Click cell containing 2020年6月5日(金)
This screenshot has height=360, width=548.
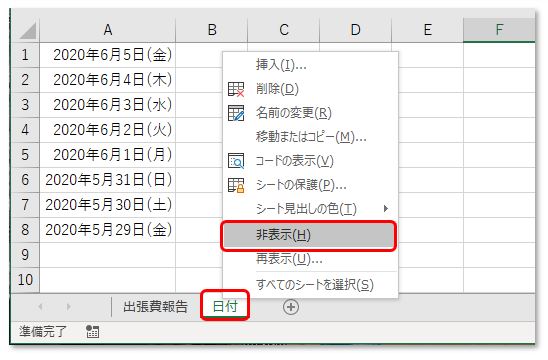[108, 55]
